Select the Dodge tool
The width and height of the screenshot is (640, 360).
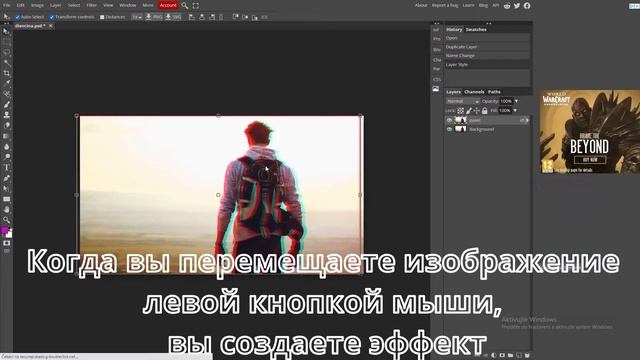[6, 157]
